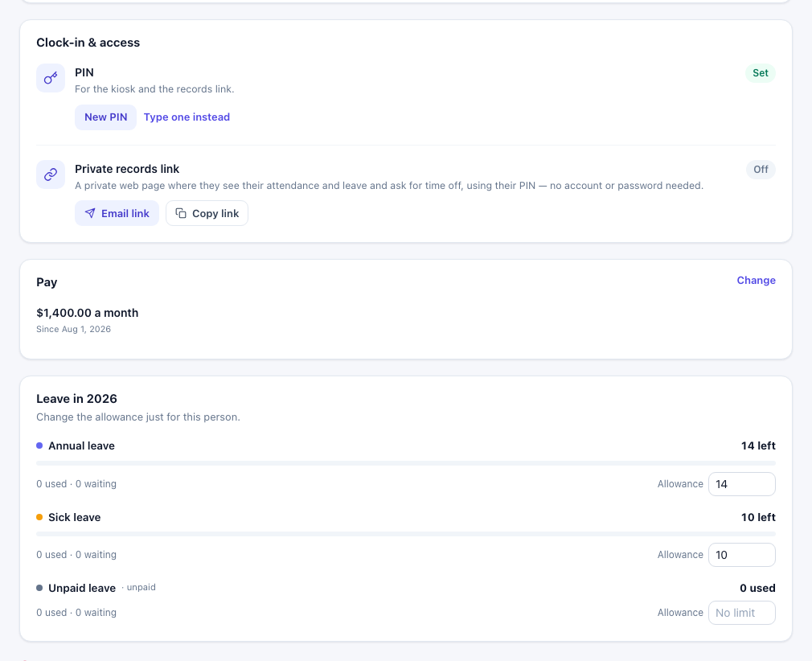Click the "10 left" value
This screenshot has width=812, height=661.
pos(758,517)
